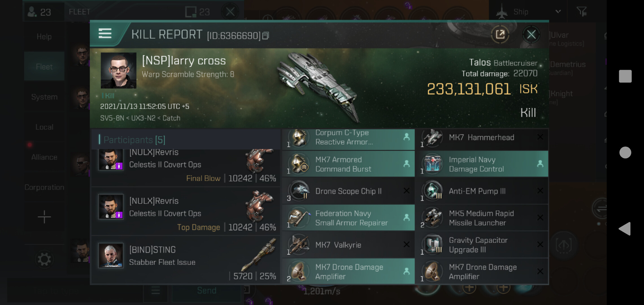644x305 pixels.
Task: Open chat settings gear
Action: [44, 259]
